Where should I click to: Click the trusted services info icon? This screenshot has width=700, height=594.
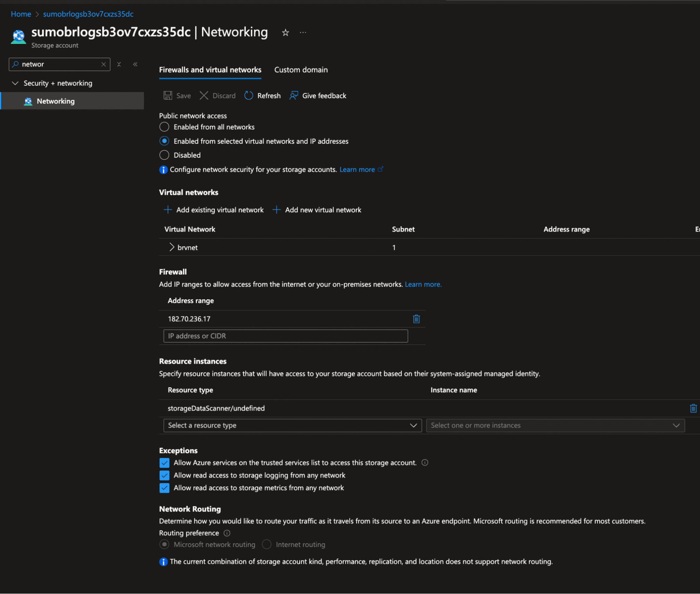pos(425,463)
